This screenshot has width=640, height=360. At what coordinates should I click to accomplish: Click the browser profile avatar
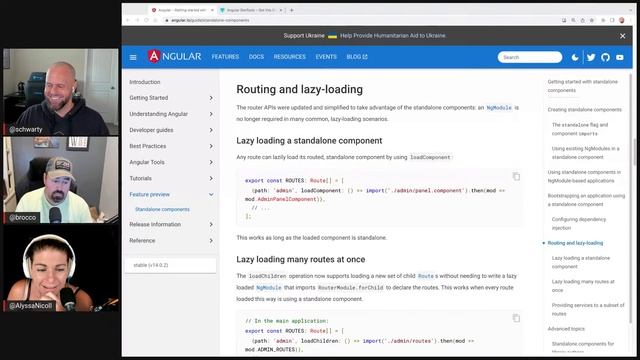click(622, 20)
